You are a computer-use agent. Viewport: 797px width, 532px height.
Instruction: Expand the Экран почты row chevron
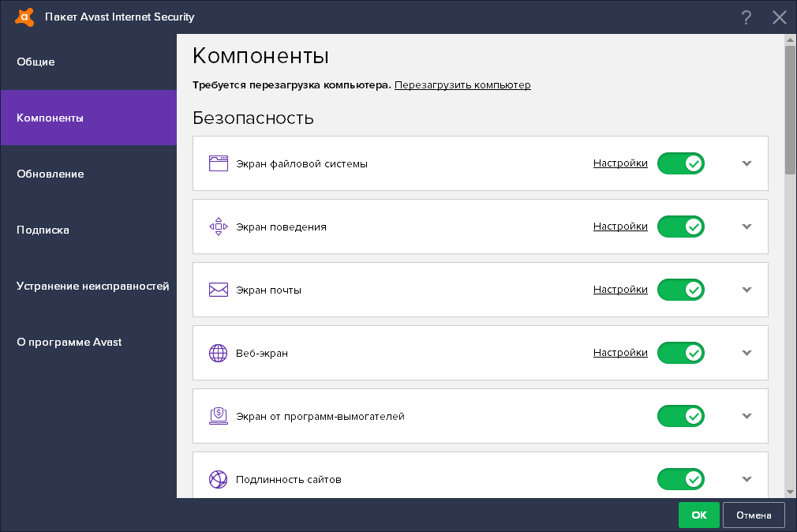click(x=746, y=290)
